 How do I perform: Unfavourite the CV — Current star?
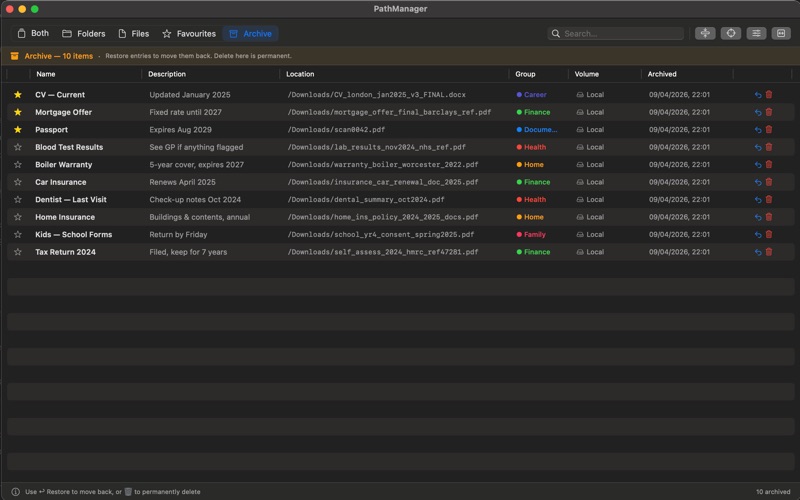pyautogui.click(x=18, y=94)
